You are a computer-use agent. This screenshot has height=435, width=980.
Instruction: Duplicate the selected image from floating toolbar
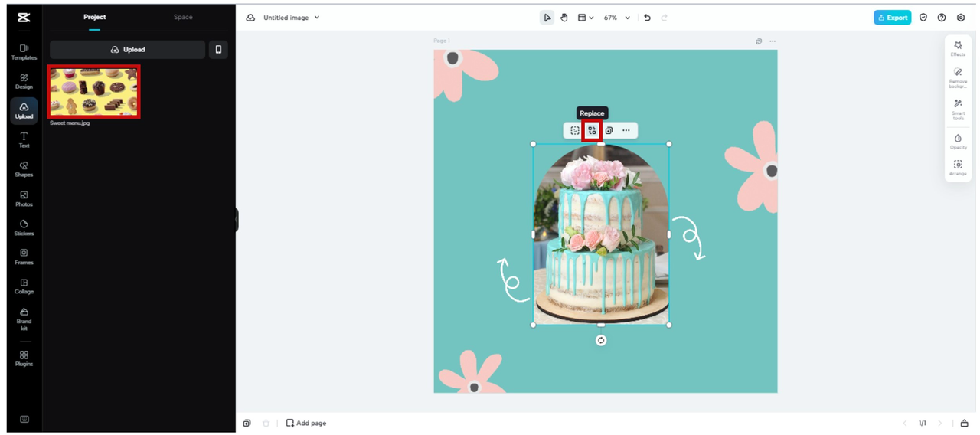[609, 130]
